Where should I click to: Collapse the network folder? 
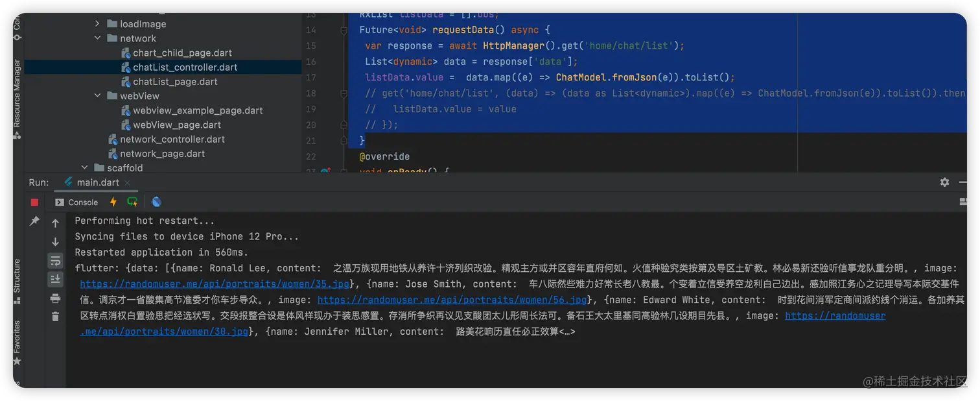coord(97,38)
